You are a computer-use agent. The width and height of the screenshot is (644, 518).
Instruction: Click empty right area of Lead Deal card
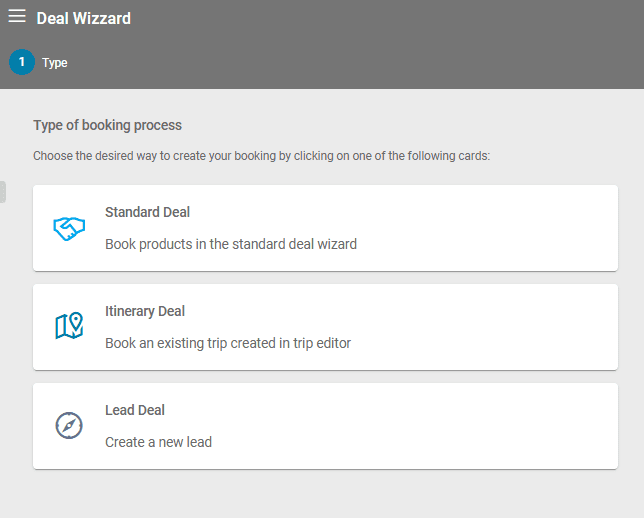coord(500,425)
